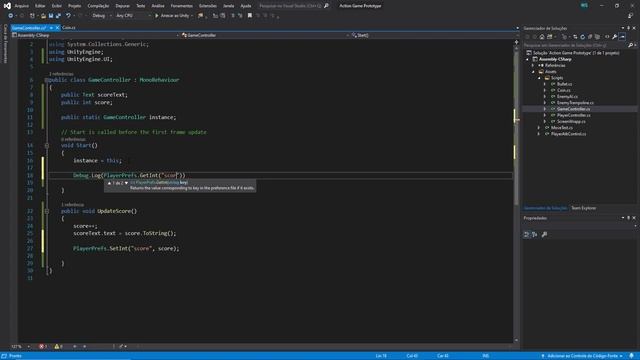Collapse the GameController class outline toggle
The width and height of the screenshot is (640, 360).
click(47, 80)
